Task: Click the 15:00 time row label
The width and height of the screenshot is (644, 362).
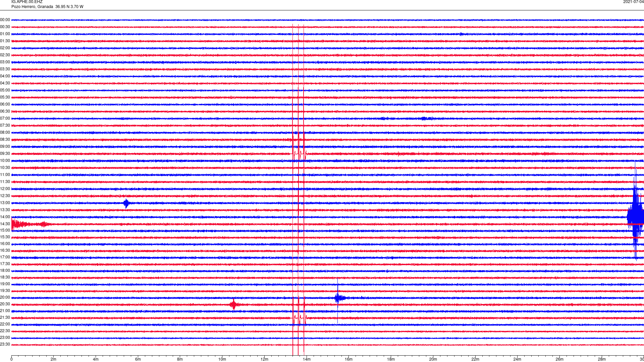Action: [x=5, y=231]
